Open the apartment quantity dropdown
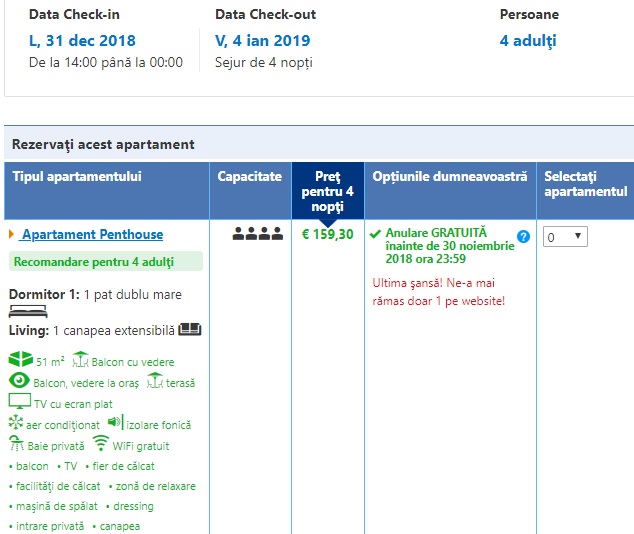The image size is (634, 534). point(565,237)
